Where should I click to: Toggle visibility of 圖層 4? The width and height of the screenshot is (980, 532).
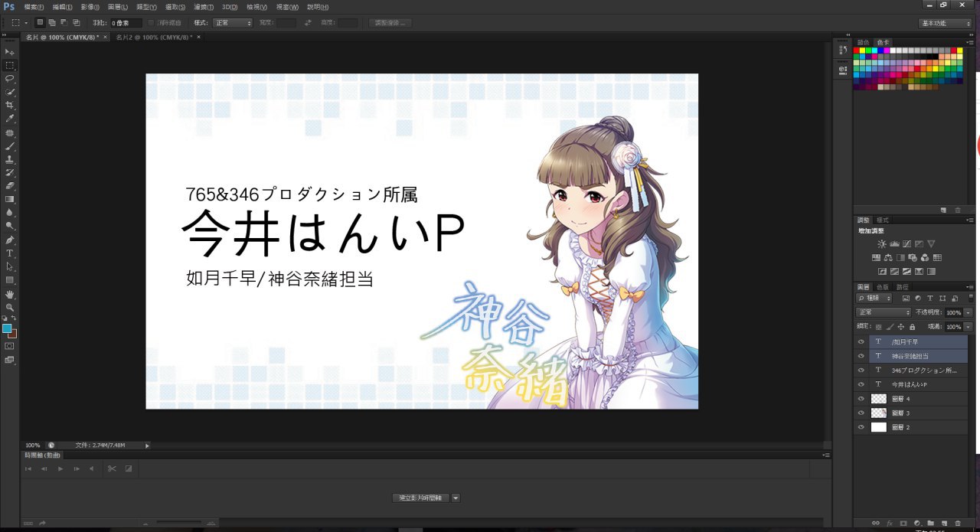pyautogui.click(x=861, y=399)
